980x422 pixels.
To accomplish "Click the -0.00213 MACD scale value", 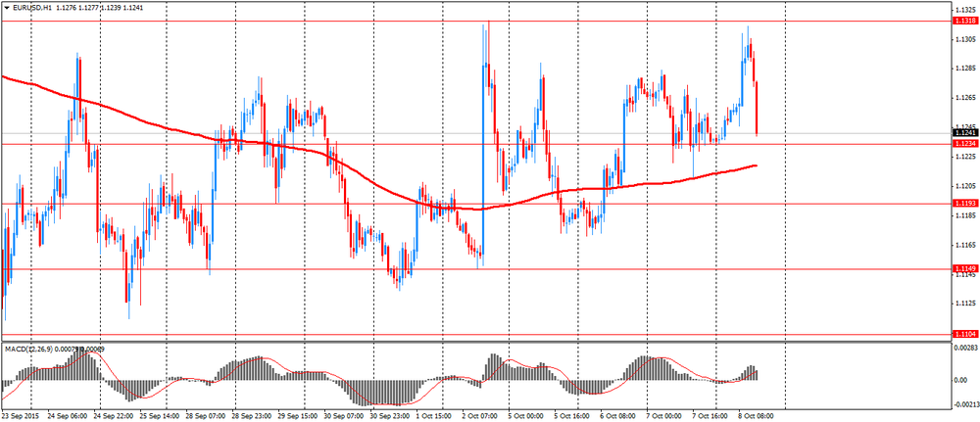I will [x=965, y=404].
